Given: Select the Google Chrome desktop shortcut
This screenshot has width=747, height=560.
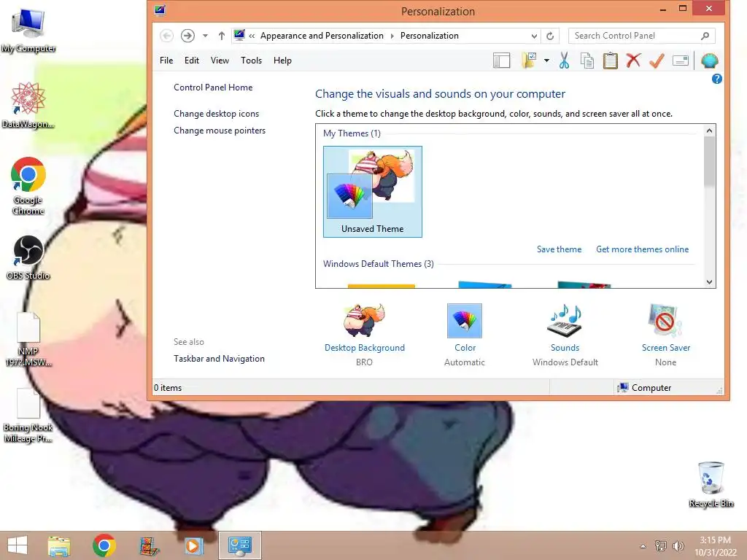Looking at the screenshot, I should [28, 186].
